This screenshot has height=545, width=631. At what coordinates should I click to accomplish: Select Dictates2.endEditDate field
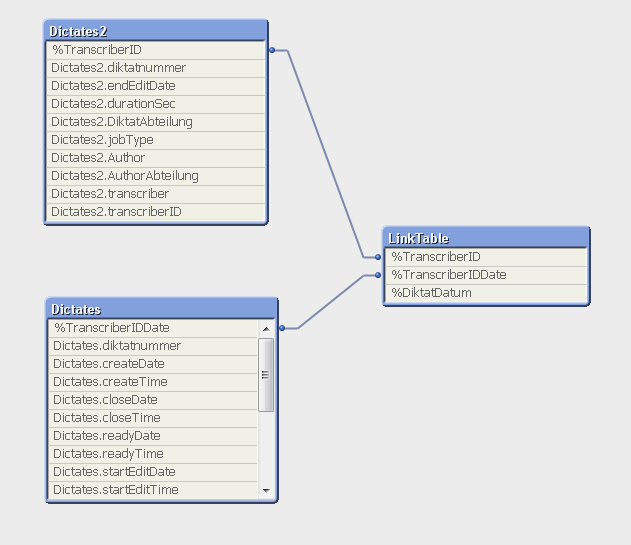[x=156, y=86]
